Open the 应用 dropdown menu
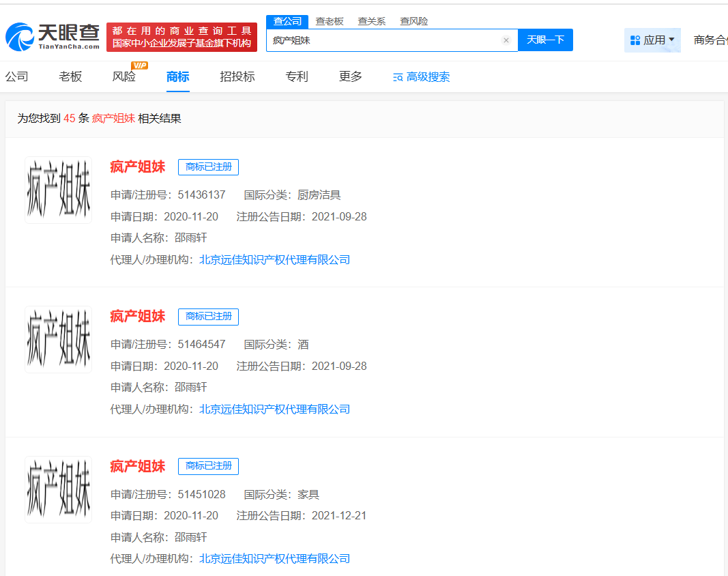This screenshot has width=728, height=576. (652, 40)
